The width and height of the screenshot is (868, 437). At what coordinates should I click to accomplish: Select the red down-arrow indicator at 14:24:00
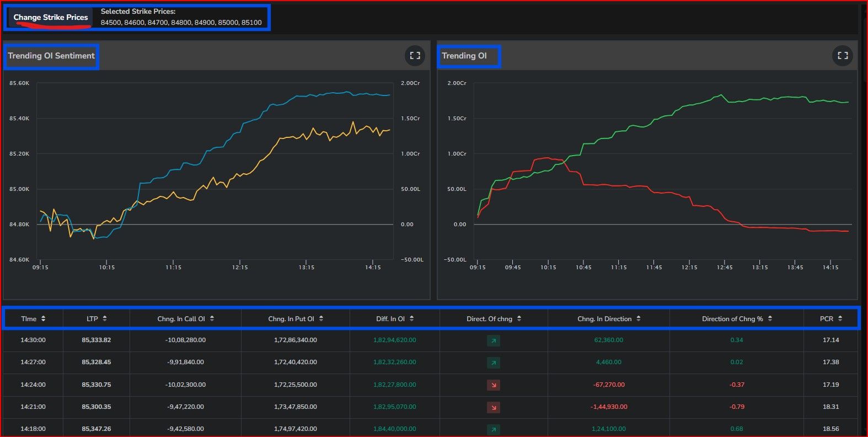click(x=494, y=385)
